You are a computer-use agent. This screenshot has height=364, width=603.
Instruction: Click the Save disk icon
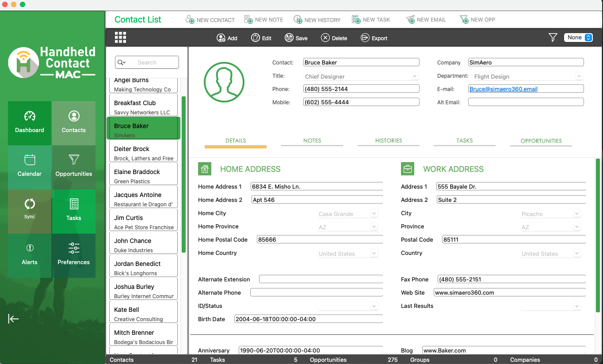point(289,38)
